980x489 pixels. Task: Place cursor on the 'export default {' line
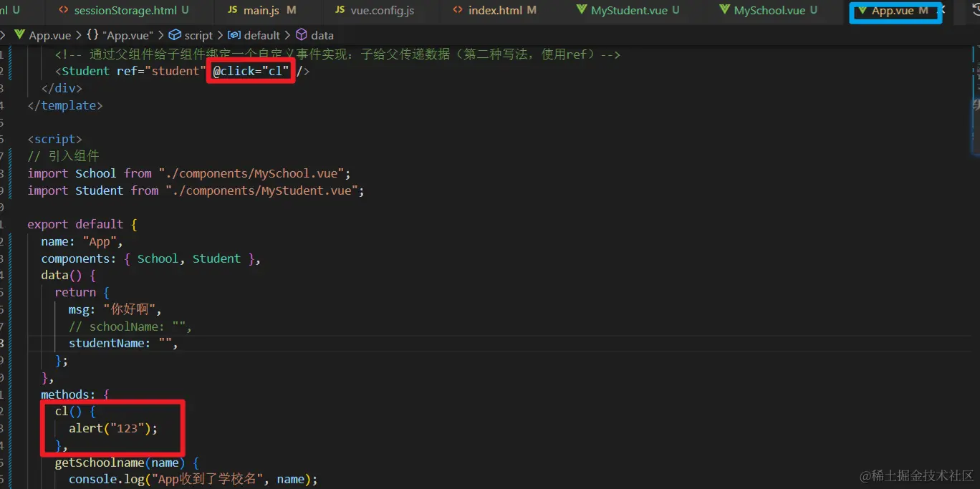tap(82, 224)
